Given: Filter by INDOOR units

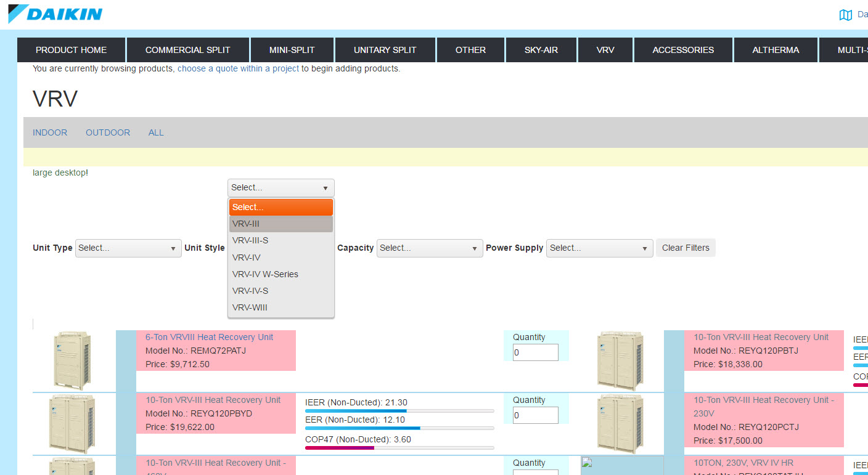Looking at the screenshot, I should click(x=50, y=132).
